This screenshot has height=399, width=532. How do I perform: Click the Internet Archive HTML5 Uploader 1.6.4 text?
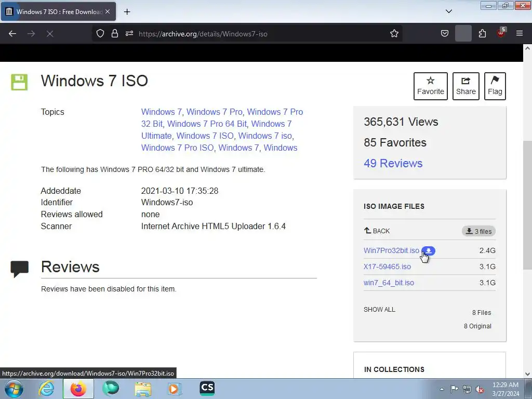214,227
